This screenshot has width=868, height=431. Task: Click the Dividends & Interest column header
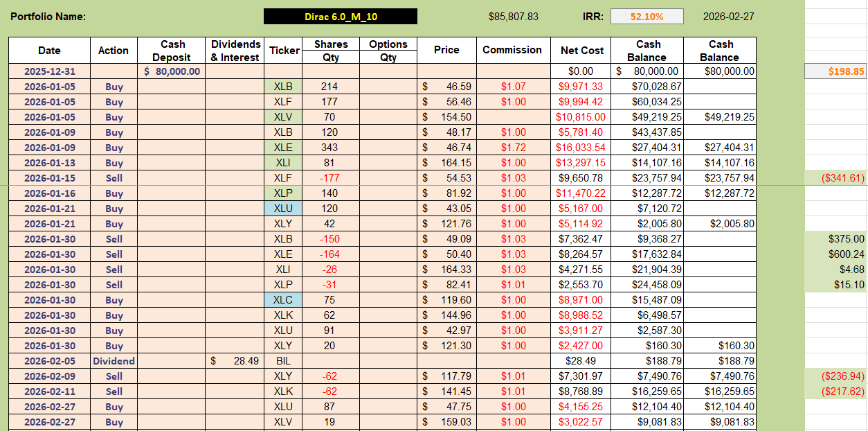click(235, 51)
